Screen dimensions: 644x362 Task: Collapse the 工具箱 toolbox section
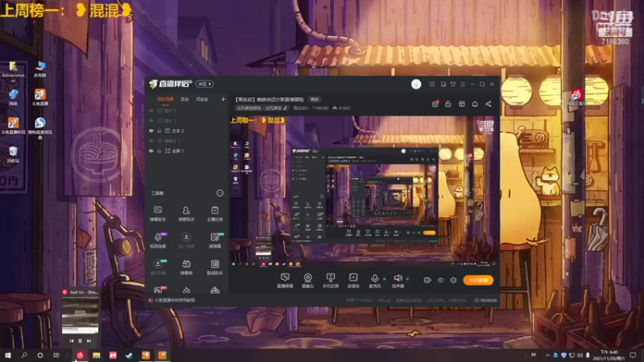coord(220,193)
